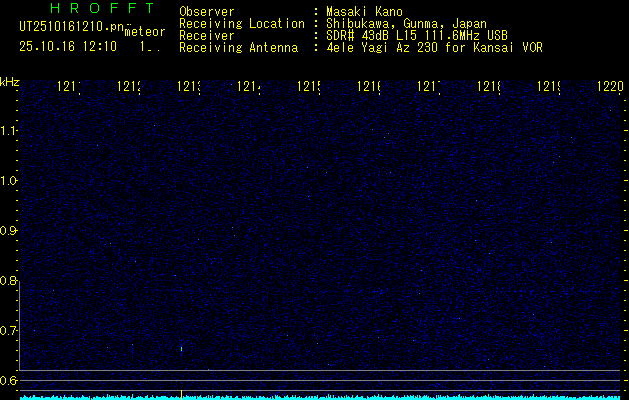Image resolution: width=629 pixels, height=400 pixels.
Task: Click the green 'meteor' label
Action: [x=143, y=32]
